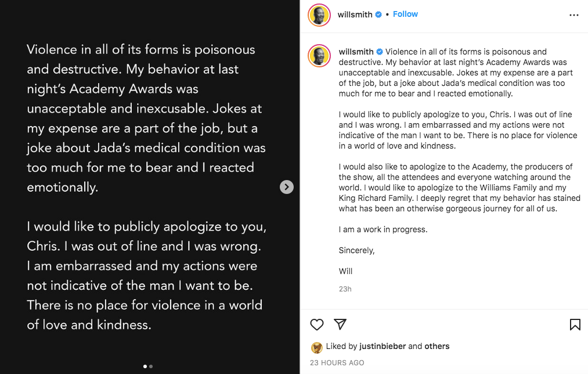Click the verified badge beside willsmith in the header

pyautogui.click(x=378, y=15)
